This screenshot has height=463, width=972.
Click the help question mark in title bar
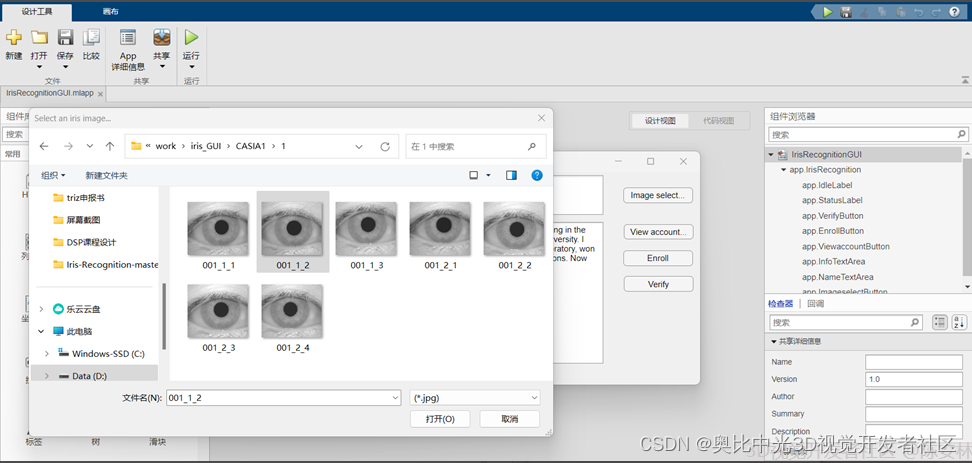coord(955,12)
